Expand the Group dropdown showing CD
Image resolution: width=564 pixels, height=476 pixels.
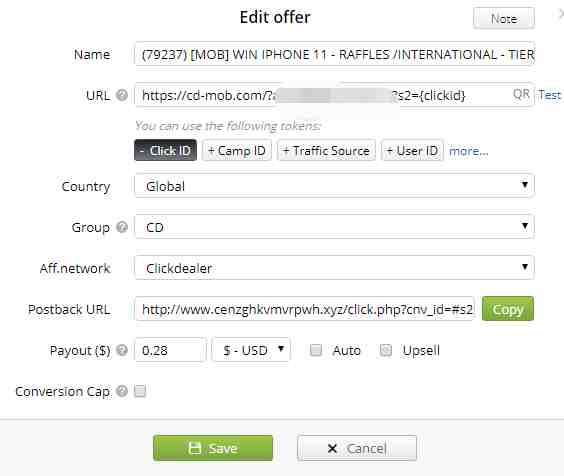(x=334, y=227)
